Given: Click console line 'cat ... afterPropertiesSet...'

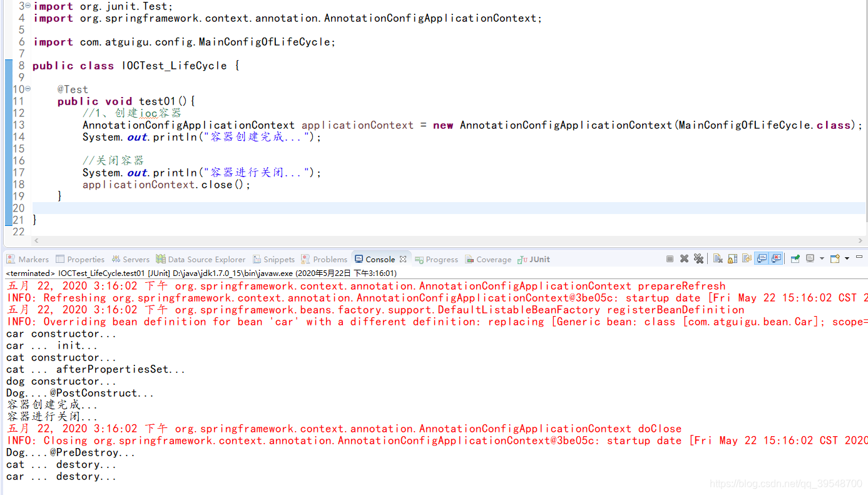Looking at the screenshot, I should tap(96, 369).
